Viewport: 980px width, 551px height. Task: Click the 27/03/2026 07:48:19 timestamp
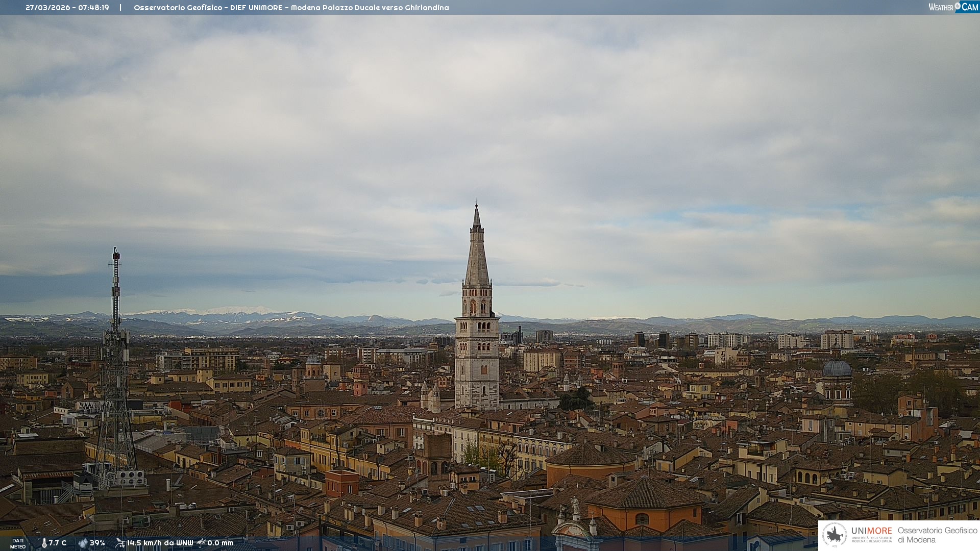point(67,8)
